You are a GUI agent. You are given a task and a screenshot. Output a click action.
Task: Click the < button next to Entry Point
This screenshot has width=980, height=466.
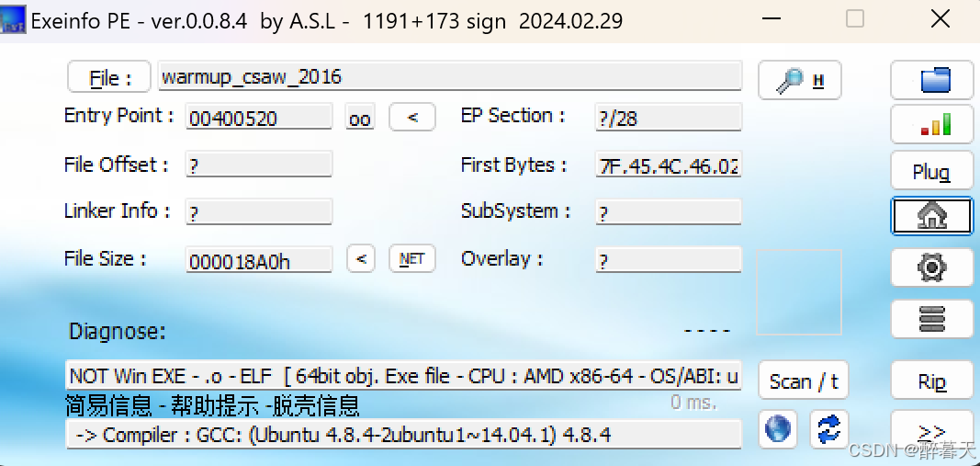412,117
